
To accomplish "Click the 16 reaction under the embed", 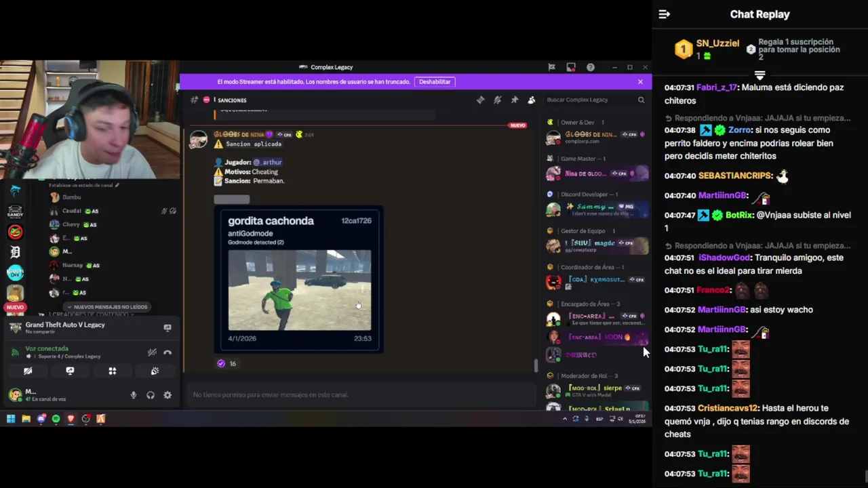I will (x=226, y=363).
